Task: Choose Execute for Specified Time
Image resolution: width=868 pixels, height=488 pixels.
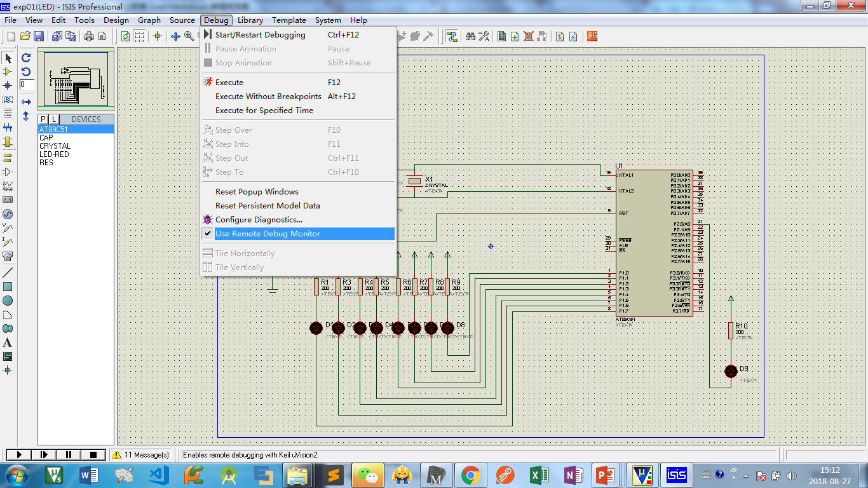Action: point(298,110)
